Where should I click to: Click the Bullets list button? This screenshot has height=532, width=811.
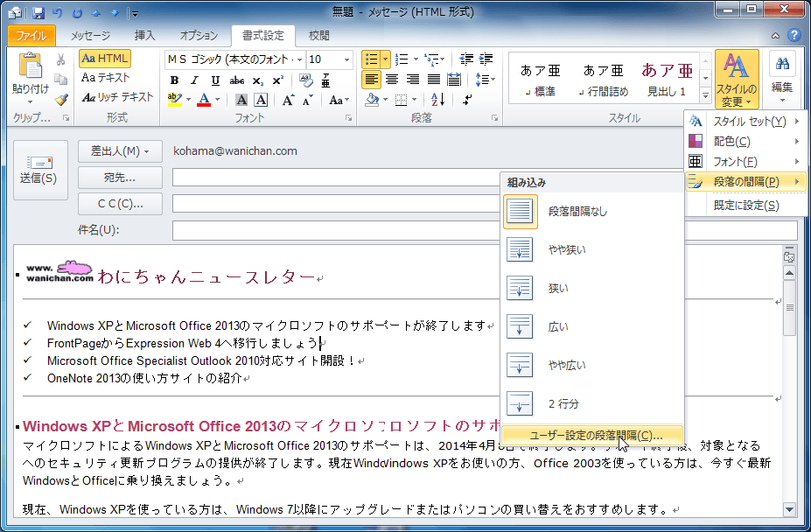pos(371,59)
